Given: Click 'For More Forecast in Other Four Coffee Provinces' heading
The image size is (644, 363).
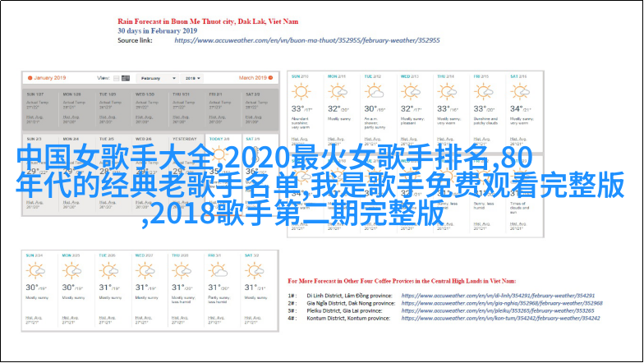Looking at the screenshot, I should pyautogui.click(x=402, y=281).
